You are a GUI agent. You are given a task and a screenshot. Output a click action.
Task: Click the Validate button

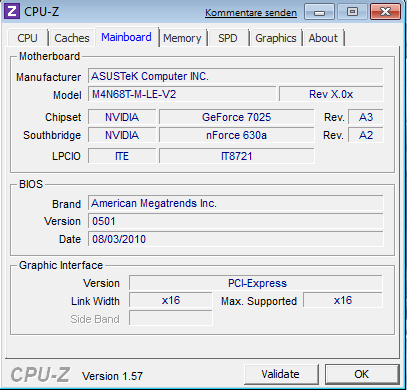click(x=281, y=374)
